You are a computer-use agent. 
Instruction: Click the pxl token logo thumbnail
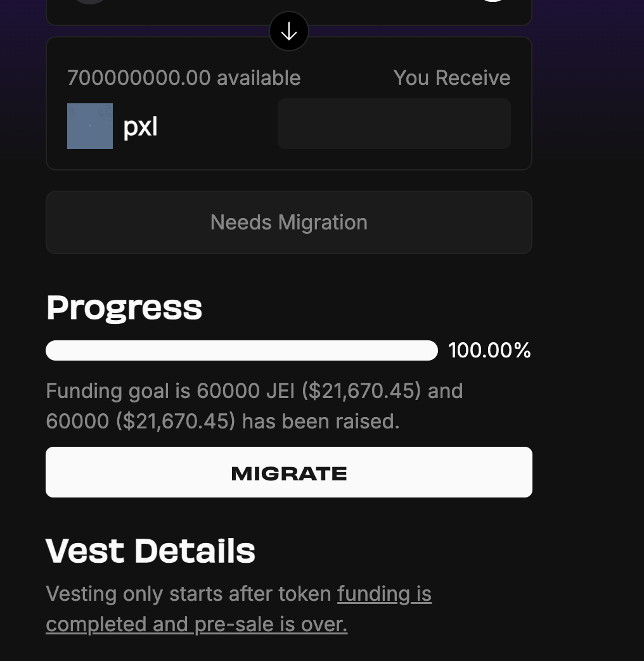click(90, 126)
